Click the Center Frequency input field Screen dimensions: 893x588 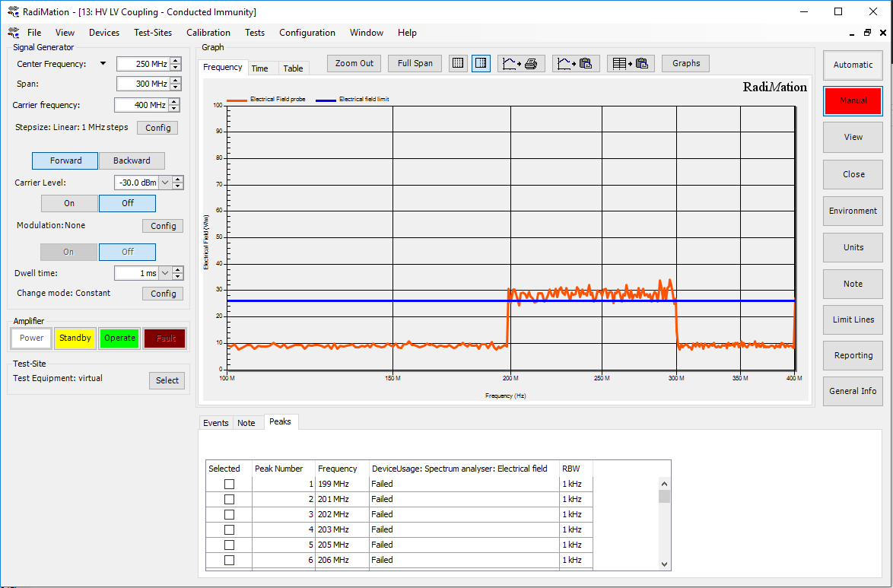(x=143, y=64)
